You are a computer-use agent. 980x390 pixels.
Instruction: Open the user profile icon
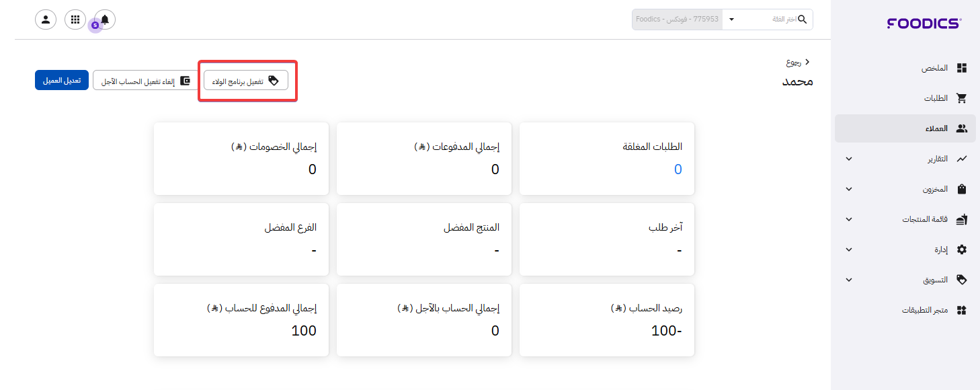click(46, 19)
